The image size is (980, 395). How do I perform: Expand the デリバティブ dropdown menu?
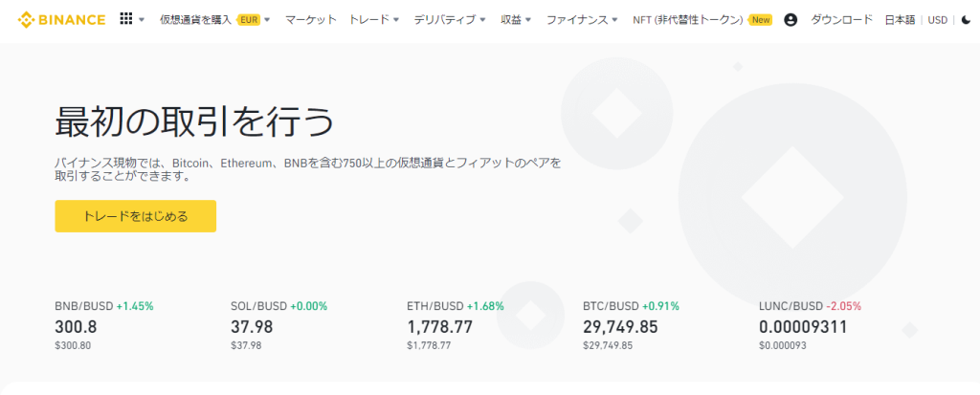pos(449,19)
